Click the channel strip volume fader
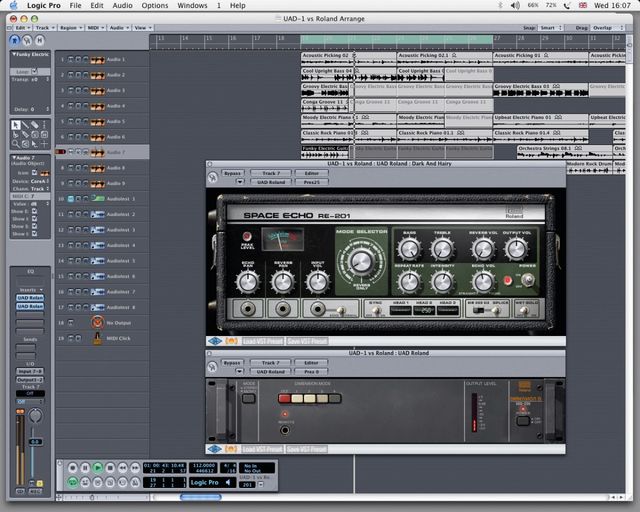The image size is (640, 512). 36,442
